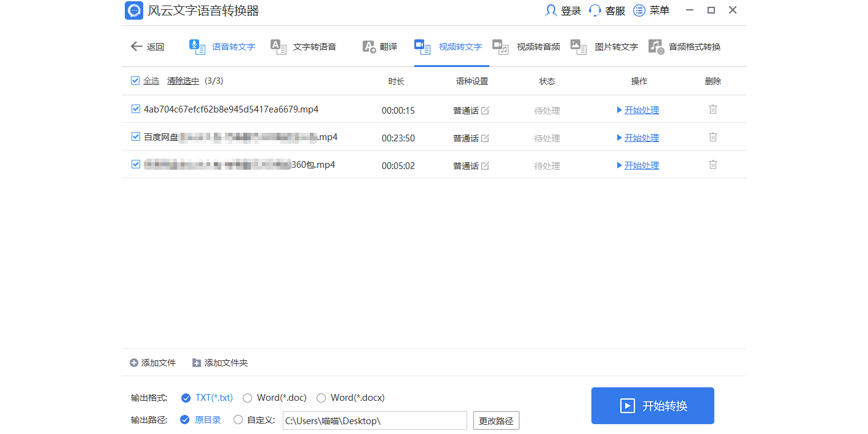Open the 图片转文字 feature icon
The image size is (868, 434).
(578, 46)
